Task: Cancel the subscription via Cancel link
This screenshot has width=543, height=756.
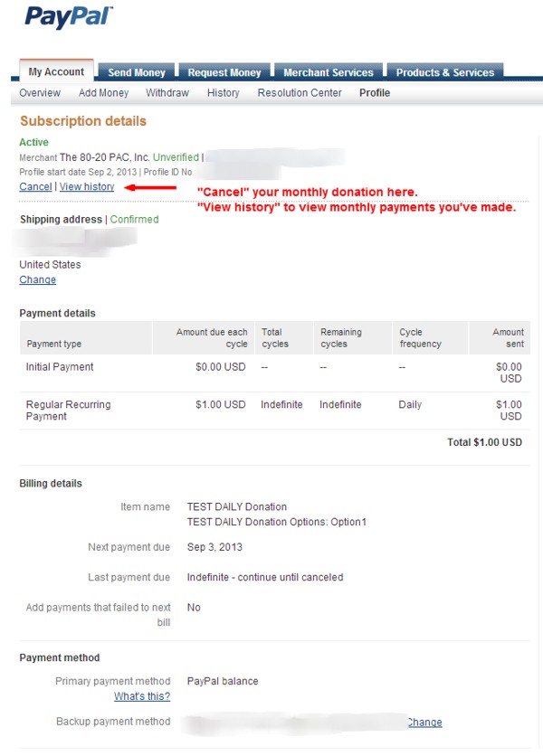Action: [x=35, y=186]
